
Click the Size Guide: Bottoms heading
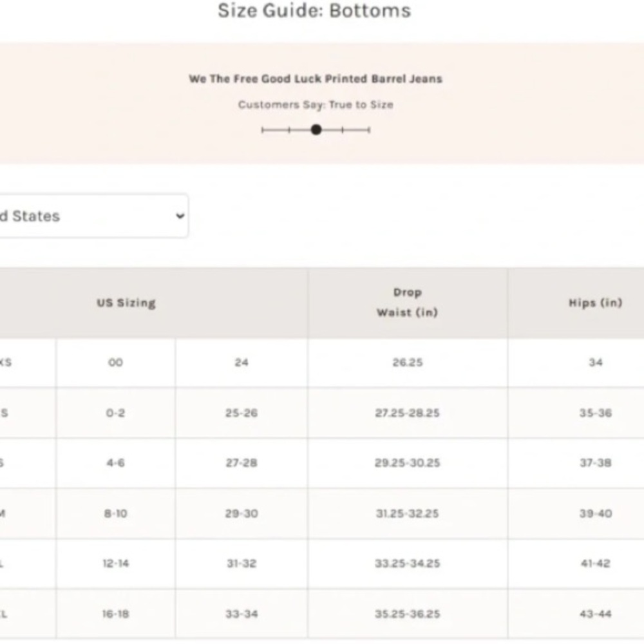[x=314, y=11]
